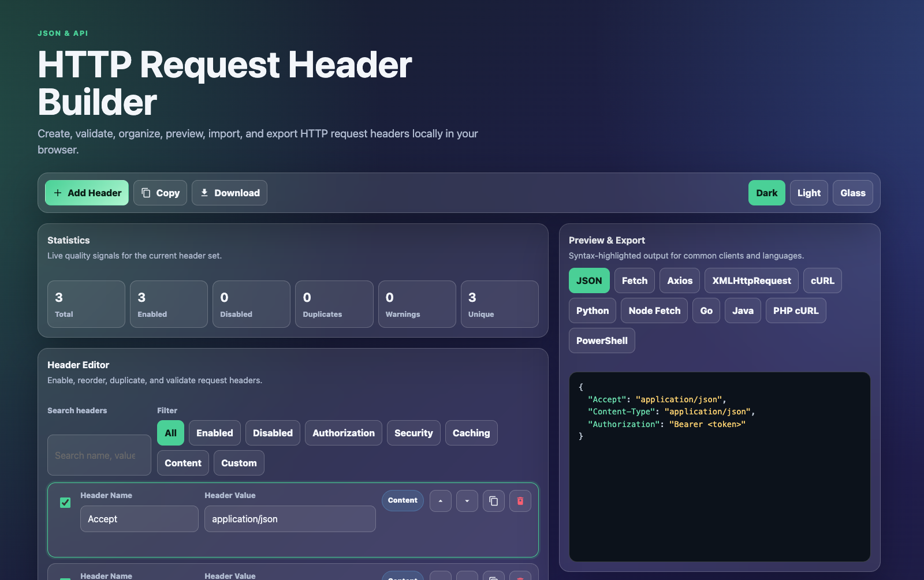Click the Disabled statistics card
This screenshot has width=924, height=580.
click(251, 304)
